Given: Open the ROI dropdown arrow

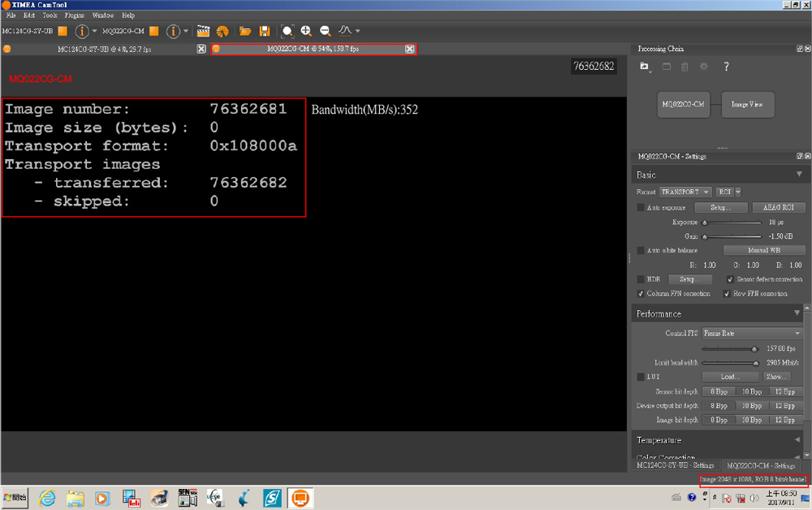Looking at the screenshot, I should click(x=738, y=192).
